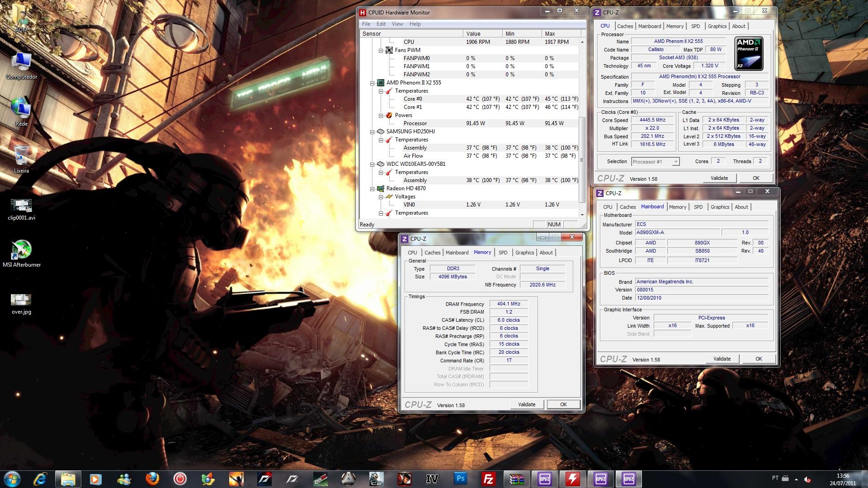868x488 pixels.
Task: Open the View menu in HWMonitor
Action: tap(397, 24)
